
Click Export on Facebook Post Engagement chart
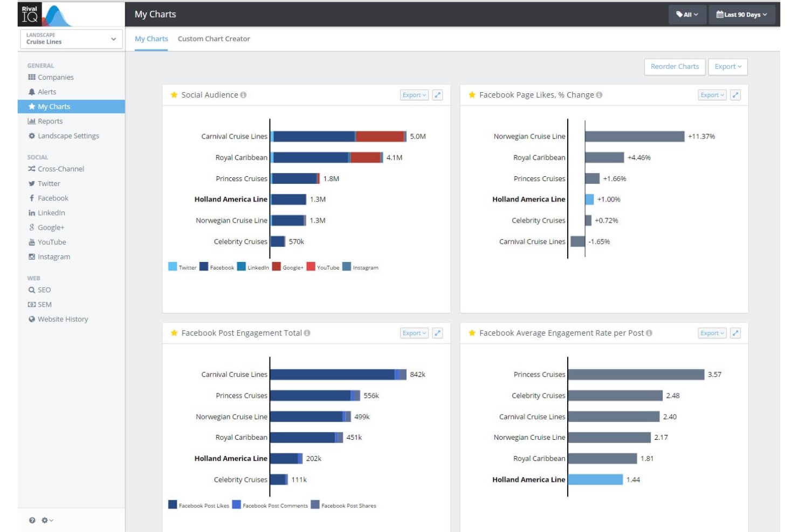[414, 333]
